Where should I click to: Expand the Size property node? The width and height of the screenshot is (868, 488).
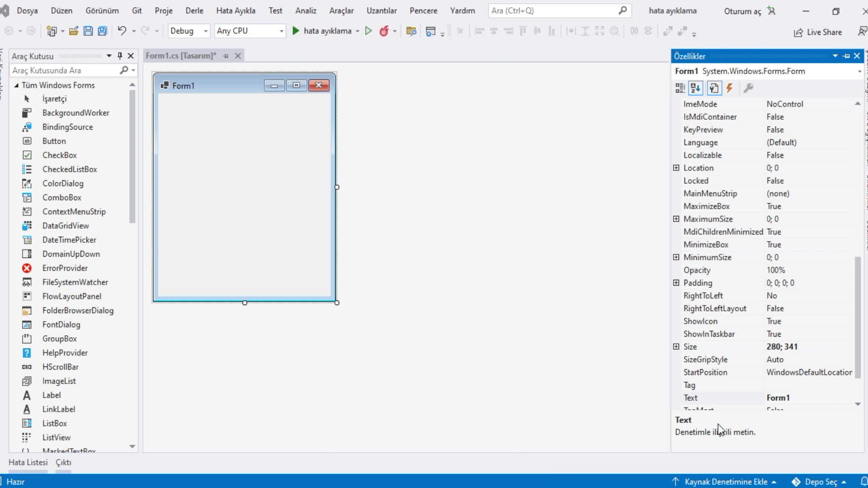[676, 347]
